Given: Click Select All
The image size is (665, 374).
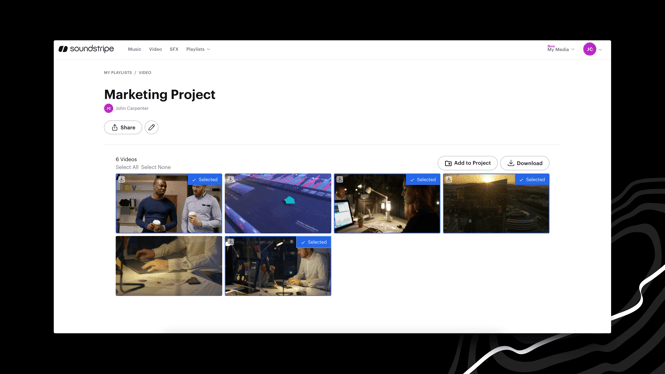Looking at the screenshot, I should [x=127, y=167].
